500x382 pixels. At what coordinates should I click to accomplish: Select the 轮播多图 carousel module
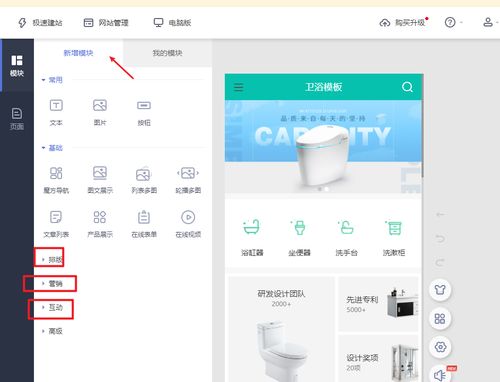point(188,180)
